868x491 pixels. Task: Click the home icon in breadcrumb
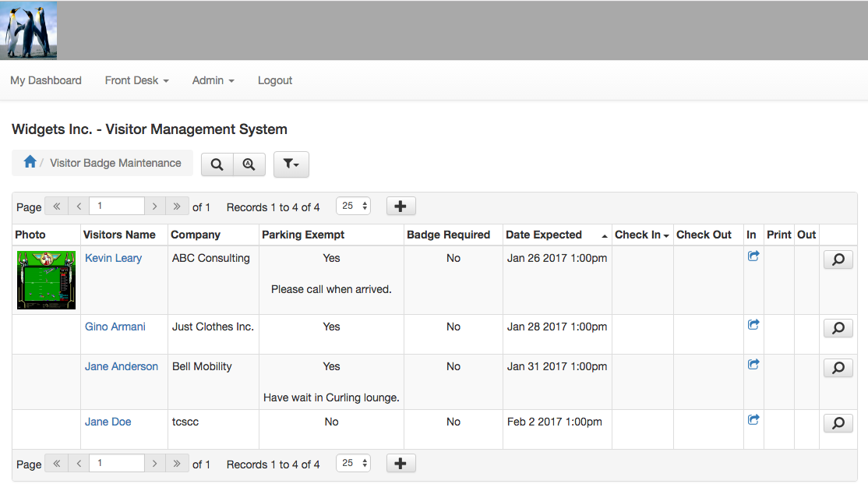click(x=30, y=162)
